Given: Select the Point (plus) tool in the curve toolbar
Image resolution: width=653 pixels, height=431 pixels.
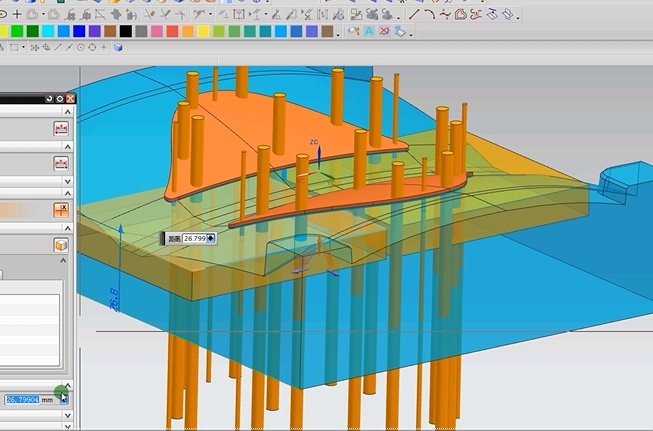Looking at the screenshot, I should pos(17,15).
